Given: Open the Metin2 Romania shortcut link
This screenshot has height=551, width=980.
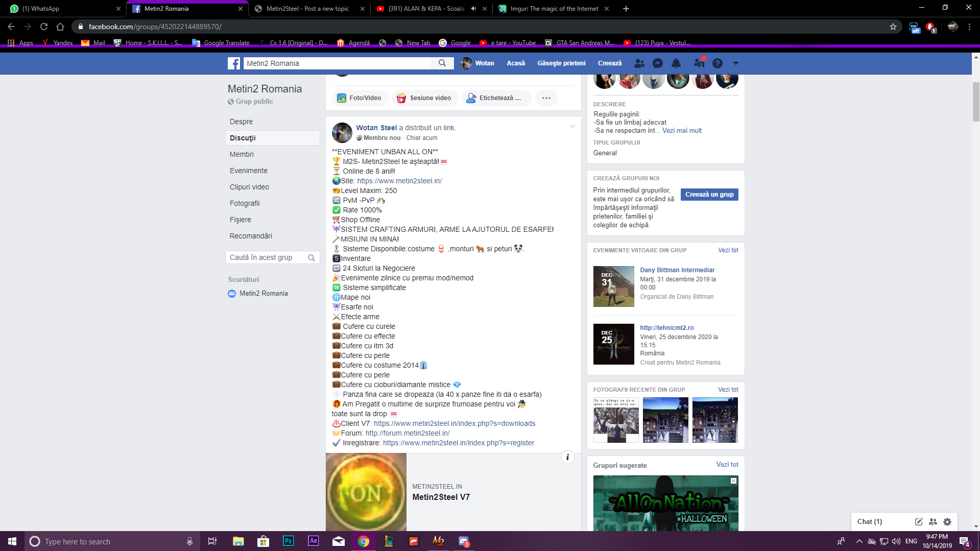Looking at the screenshot, I should click(264, 294).
